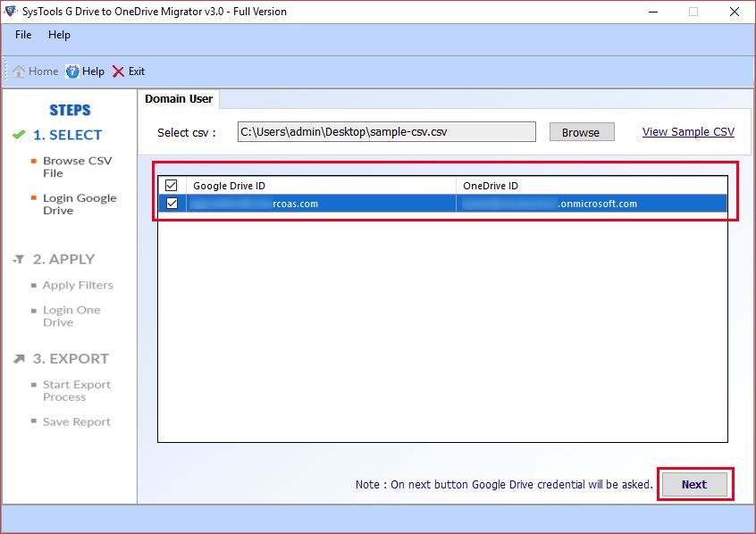Click the Google Drive ID column header

tap(321, 186)
